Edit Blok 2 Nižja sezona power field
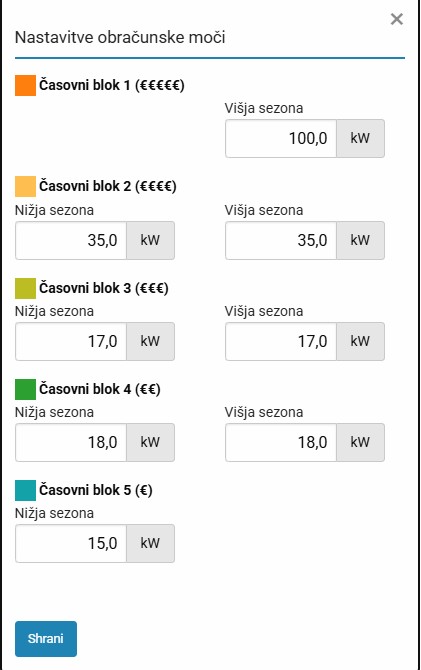The image size is (421, 670). coord(71,240)
